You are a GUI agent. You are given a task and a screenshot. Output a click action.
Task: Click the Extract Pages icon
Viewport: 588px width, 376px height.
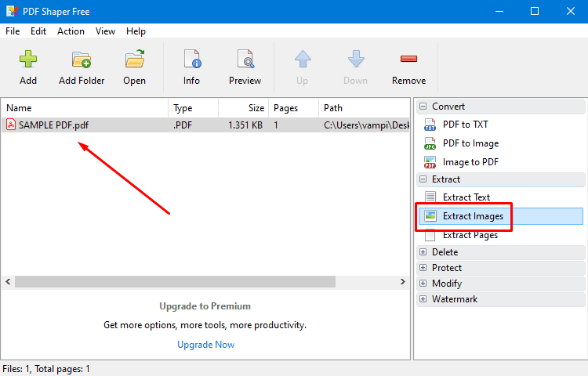(430, 235)
